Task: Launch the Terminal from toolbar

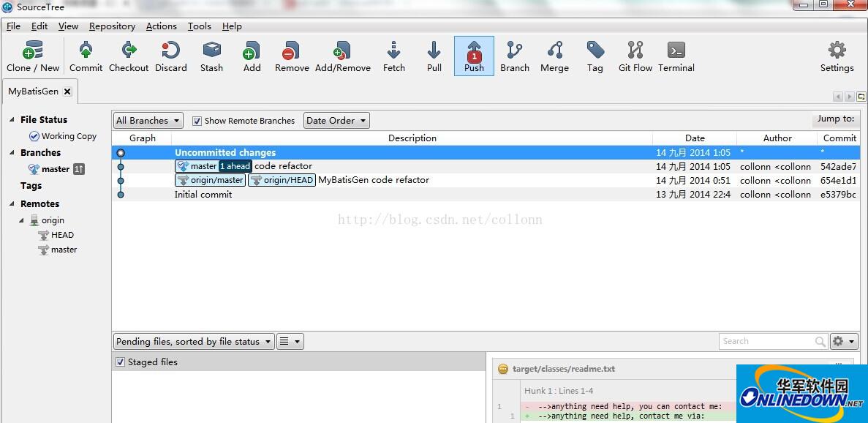Action: click(676, 56)
